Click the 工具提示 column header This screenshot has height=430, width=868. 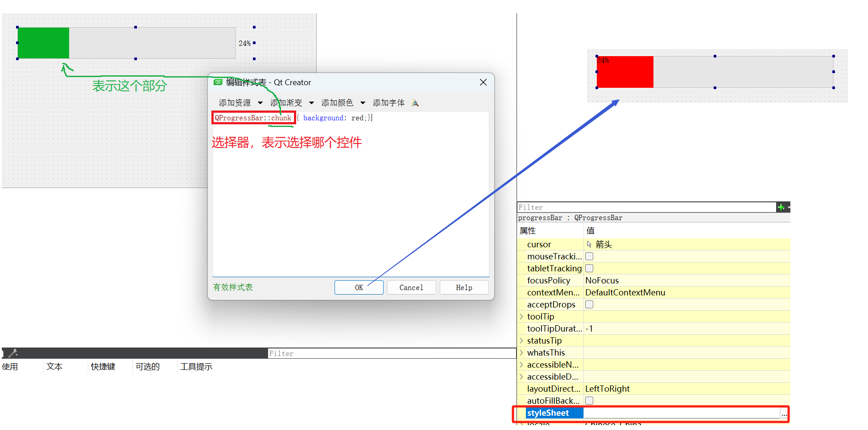[x=196, y=366]
